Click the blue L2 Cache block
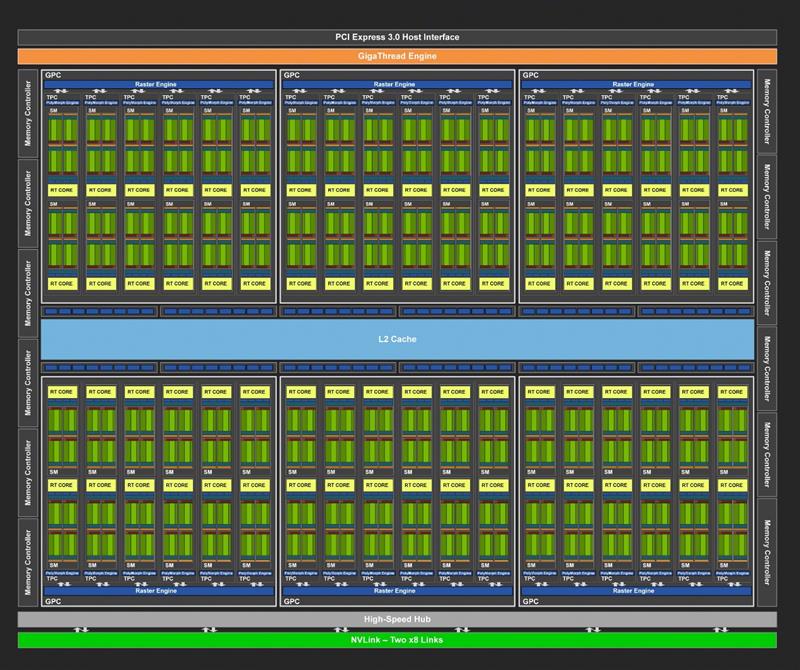The image size is (800, 670). (397, 339)
